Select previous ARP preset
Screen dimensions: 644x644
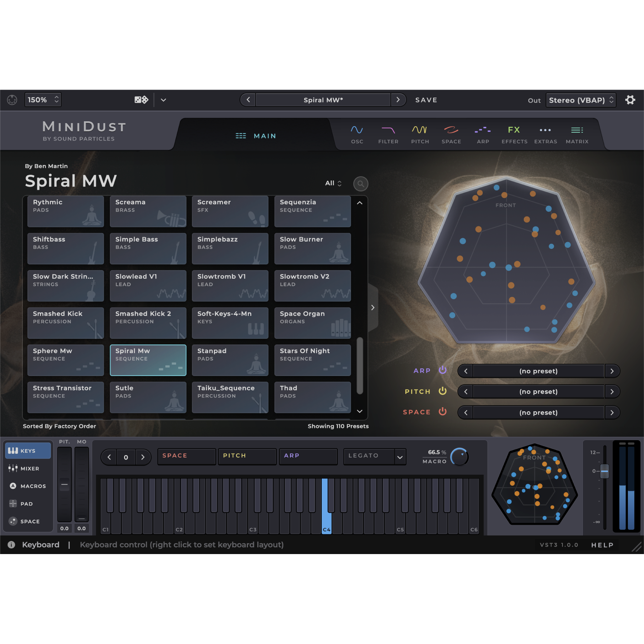pos(466,371)
